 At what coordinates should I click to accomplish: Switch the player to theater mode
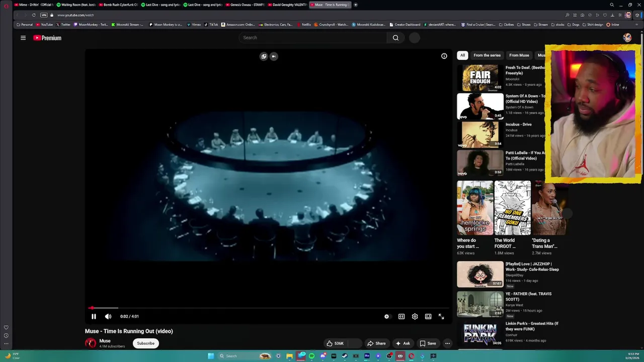(428, 316)
